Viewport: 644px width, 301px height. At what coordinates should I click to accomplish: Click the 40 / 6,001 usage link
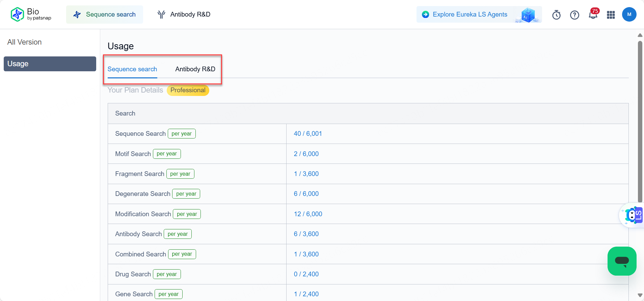click(x=308, y=134)
